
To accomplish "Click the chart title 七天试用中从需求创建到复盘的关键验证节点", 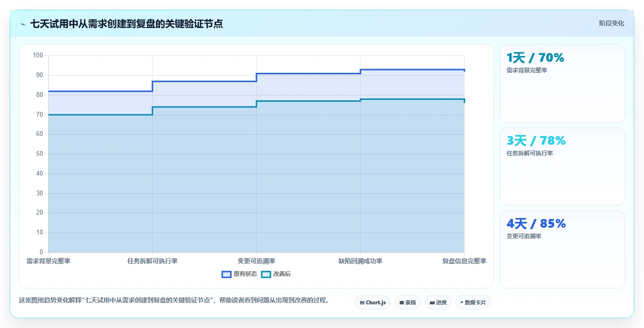I will pyautogui.click(x=127, y=24).
